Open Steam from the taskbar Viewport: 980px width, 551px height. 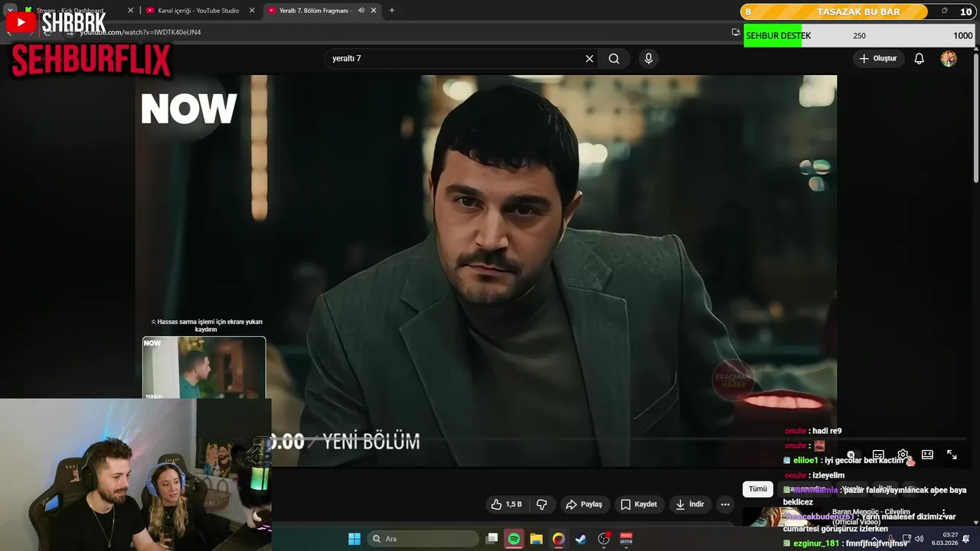581,539
